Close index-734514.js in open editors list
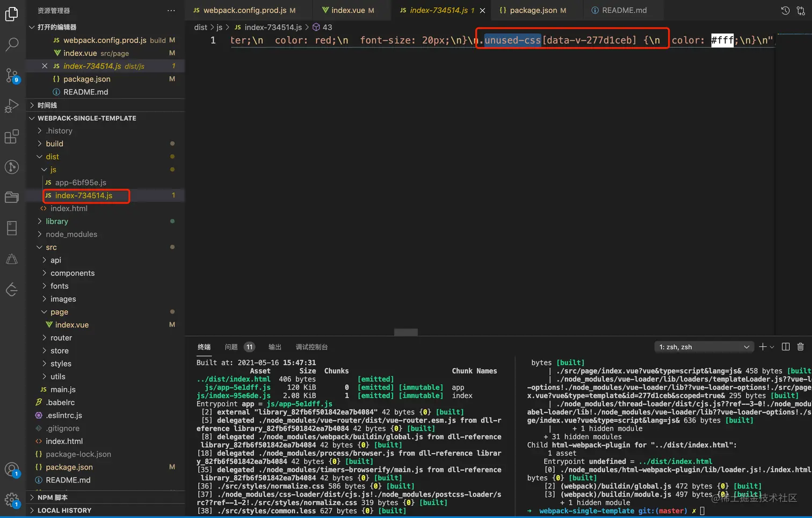 coord(45,66)
